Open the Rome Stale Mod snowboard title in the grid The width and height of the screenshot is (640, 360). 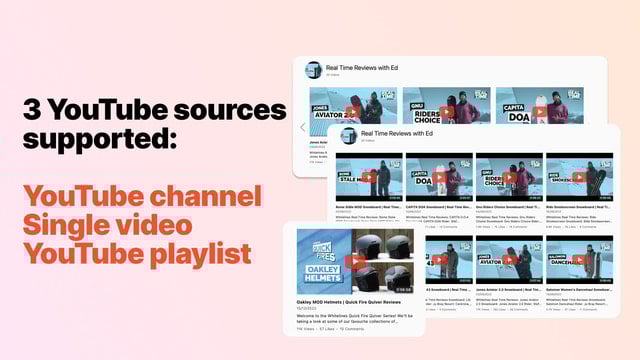369,207
